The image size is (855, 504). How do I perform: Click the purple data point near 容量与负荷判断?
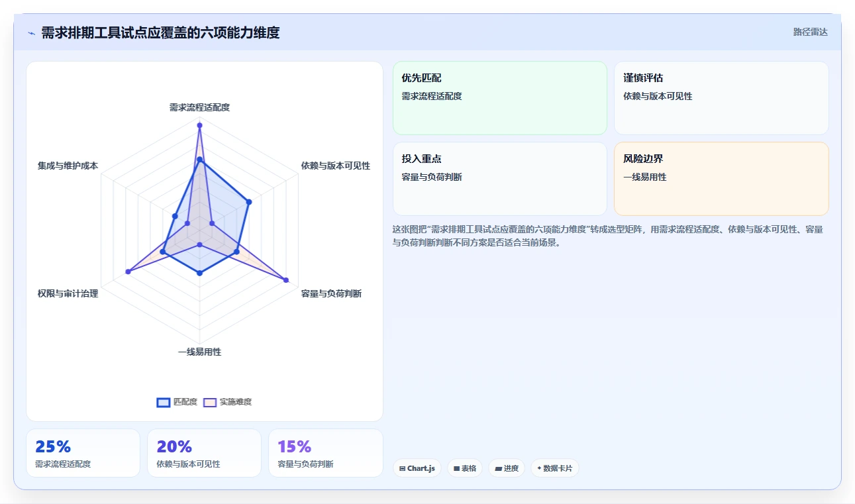(x=286, y=280)
